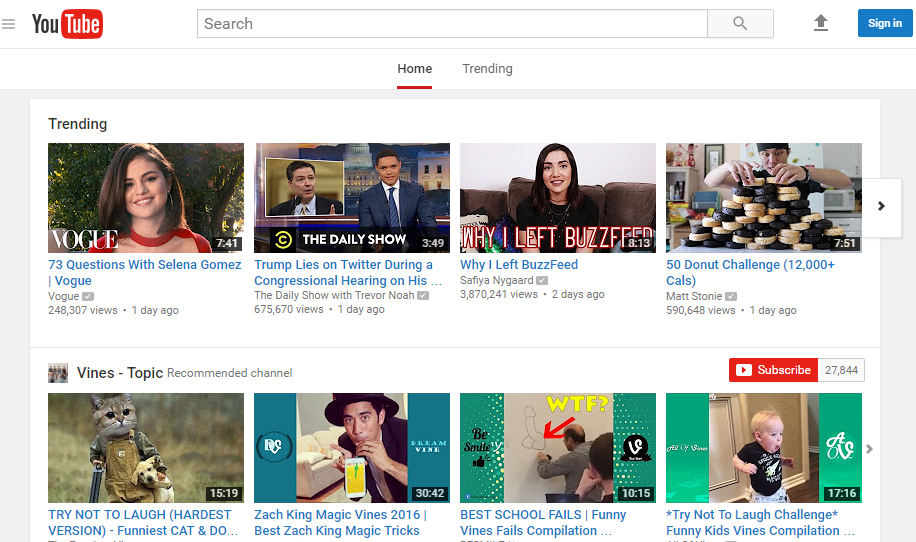Switch to the Trending tab
Image resolution: width=916 pixels, height=542 pixels.
tap(487, 69)
